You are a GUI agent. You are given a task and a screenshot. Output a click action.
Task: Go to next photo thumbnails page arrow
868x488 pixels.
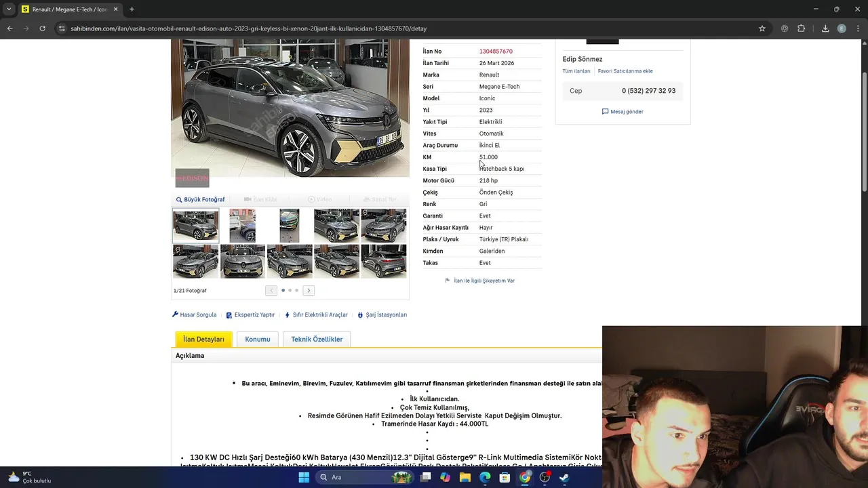tap(309, 290)
